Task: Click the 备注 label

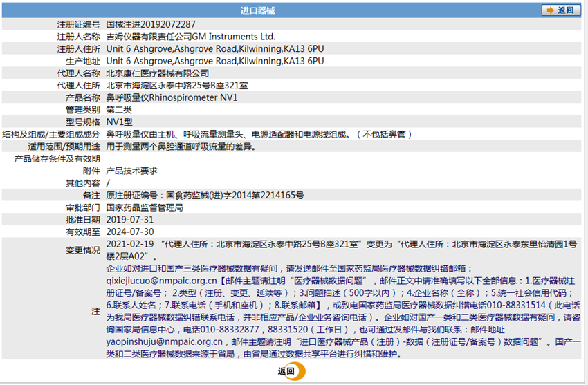Action: [x=91, y=196]
